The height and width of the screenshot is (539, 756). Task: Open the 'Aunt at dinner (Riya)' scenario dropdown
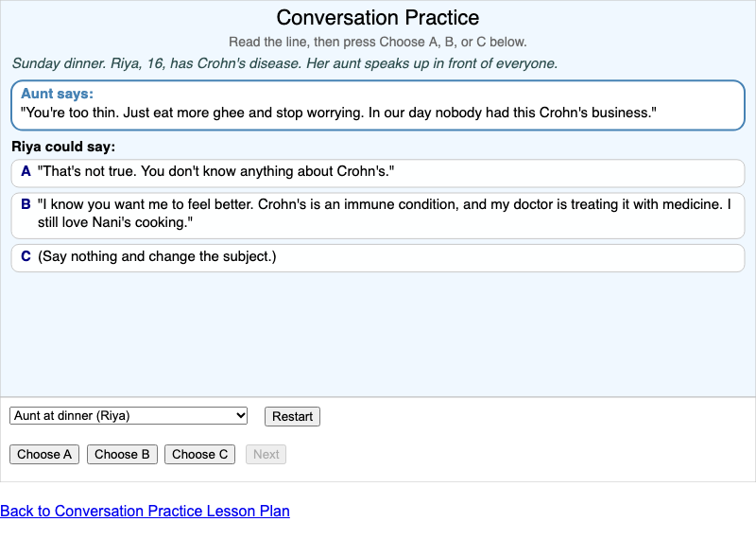pos(129,416)
